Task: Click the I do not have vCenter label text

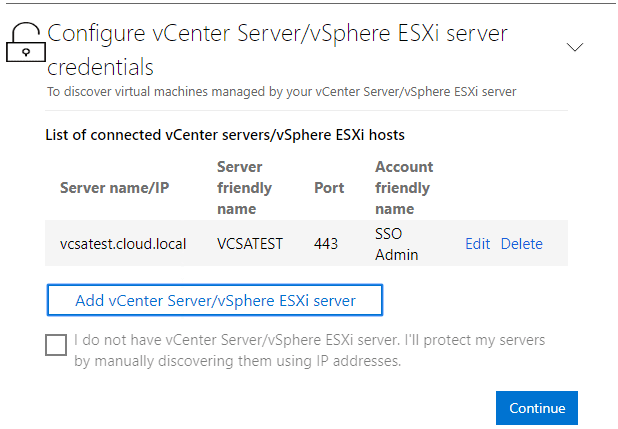Action: [310, 340]
